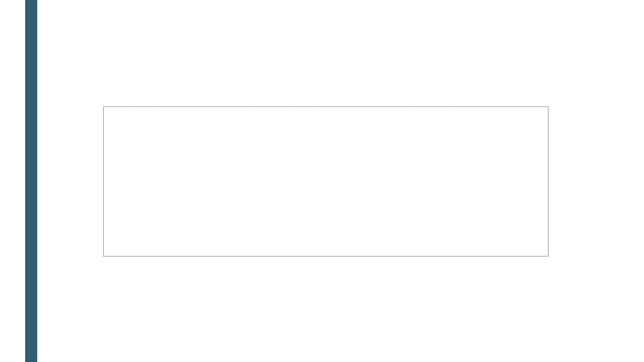
Task: Click the blank area below the rectangle
Action: (326, 308)
